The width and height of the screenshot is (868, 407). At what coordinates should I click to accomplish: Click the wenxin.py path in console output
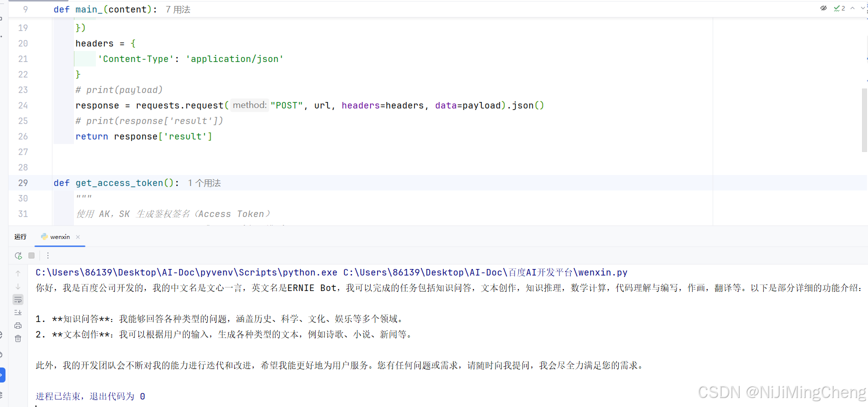(485, 272)
